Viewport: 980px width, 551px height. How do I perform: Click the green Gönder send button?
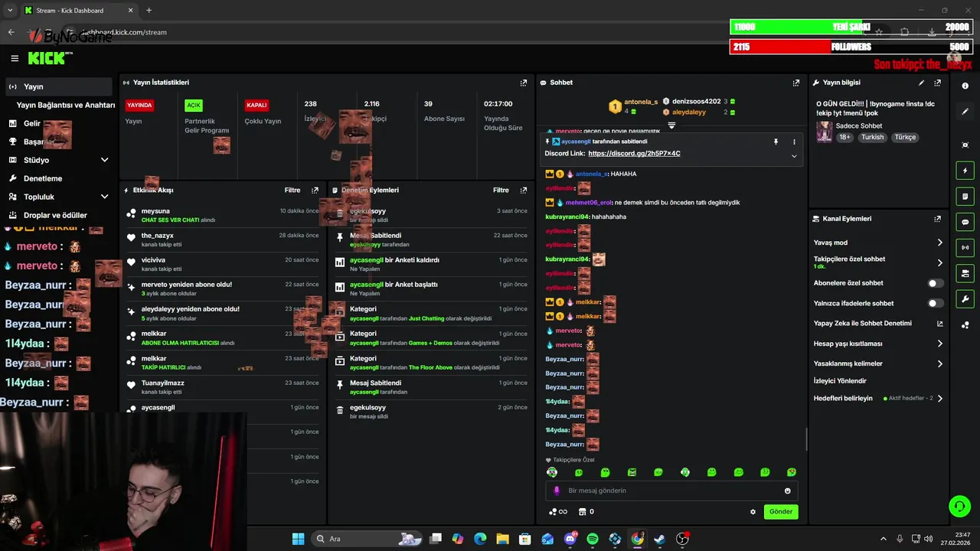[x=781, y=512]
